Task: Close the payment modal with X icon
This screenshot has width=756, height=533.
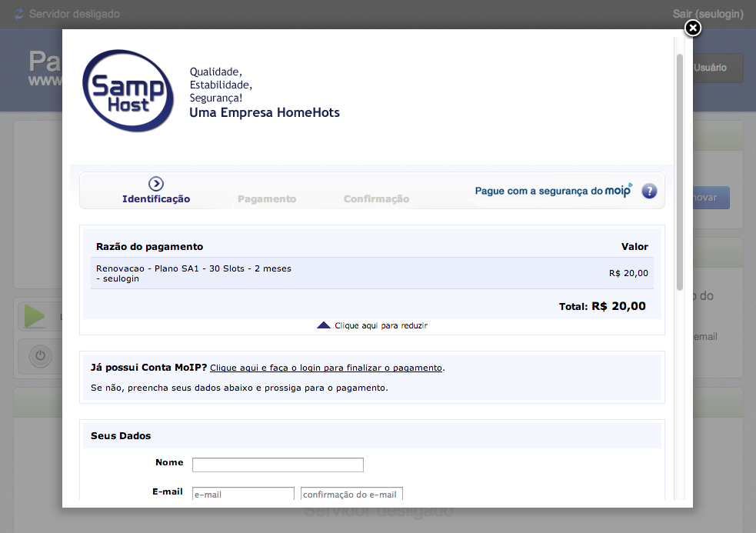Action: 693,28
